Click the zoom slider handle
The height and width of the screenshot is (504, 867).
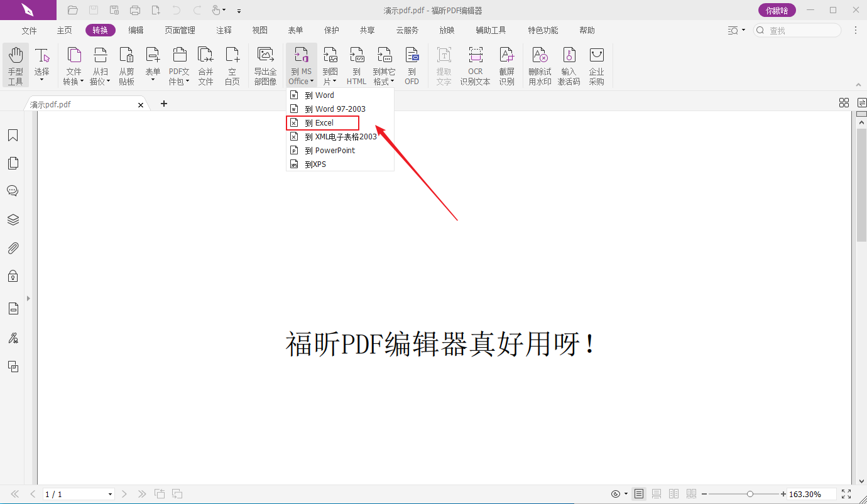pyautogui.click(x=750, y=494)
